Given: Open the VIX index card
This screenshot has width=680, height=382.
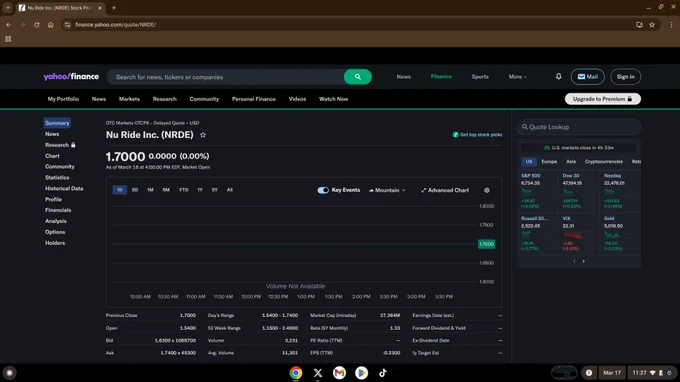Looking at the screenshot, I should [x=579, y=233].
